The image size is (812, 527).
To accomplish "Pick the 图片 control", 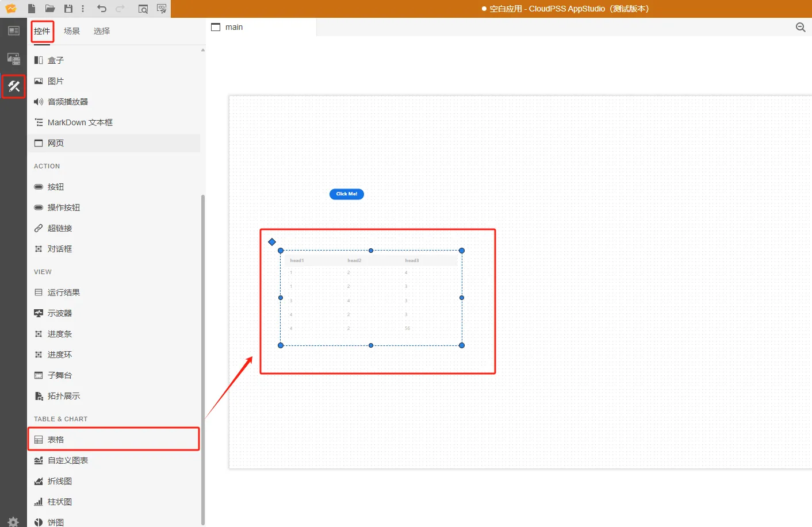I will point(114,81).
